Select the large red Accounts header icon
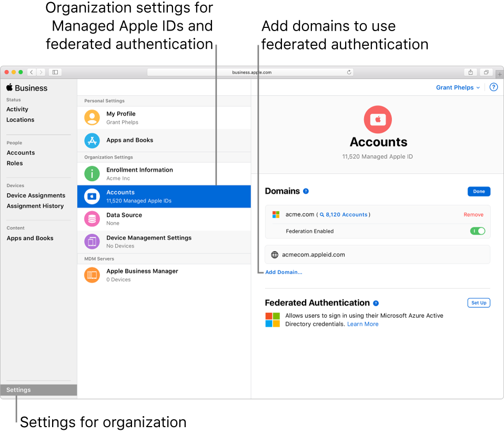Viewport: 504px width, 434px height. tap(378, 119)
